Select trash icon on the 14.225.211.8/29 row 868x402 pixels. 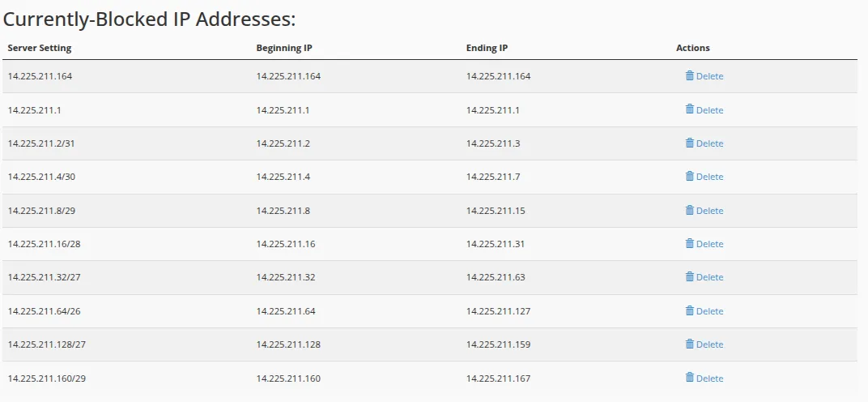[x=690, y=210]
